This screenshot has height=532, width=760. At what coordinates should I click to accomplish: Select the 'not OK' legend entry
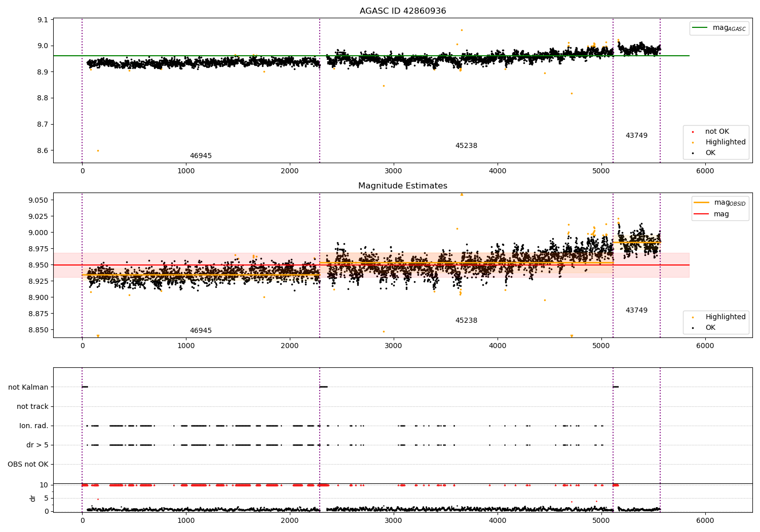[717, 131]
